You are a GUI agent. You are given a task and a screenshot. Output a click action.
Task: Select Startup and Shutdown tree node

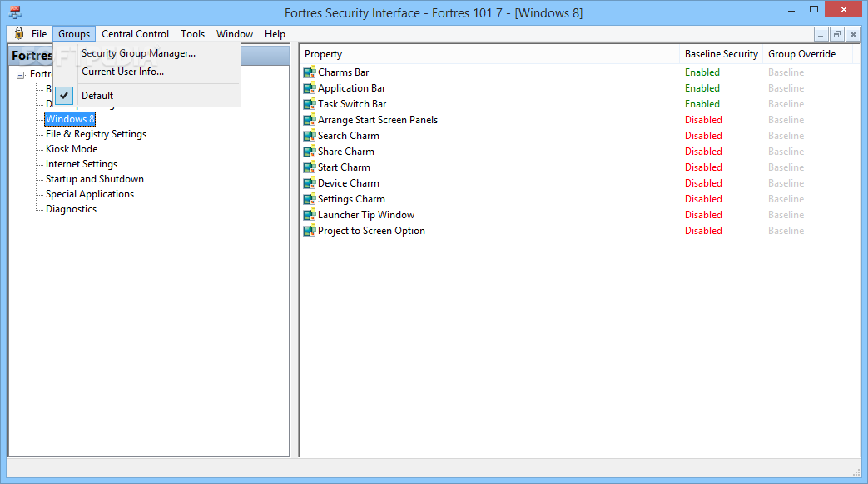[95, 179]
